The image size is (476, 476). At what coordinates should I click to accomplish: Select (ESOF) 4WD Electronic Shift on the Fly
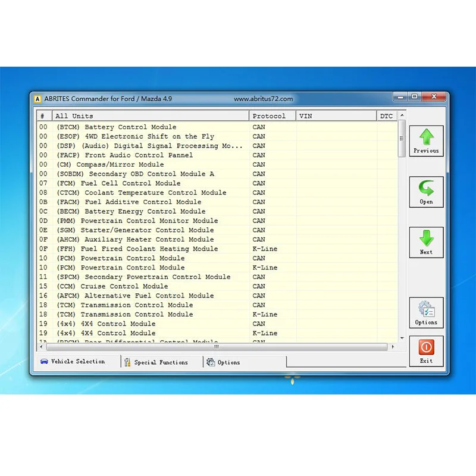(x=217, y=136)
